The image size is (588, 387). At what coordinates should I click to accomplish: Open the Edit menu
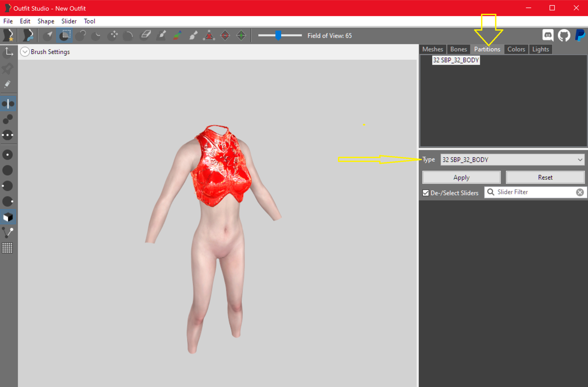pyautogui.click(x=25, y=21)
